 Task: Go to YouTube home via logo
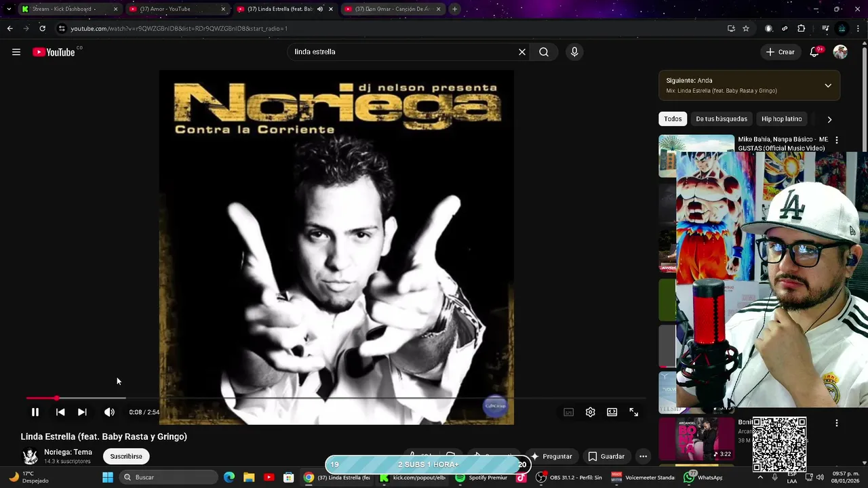[54, 52]
